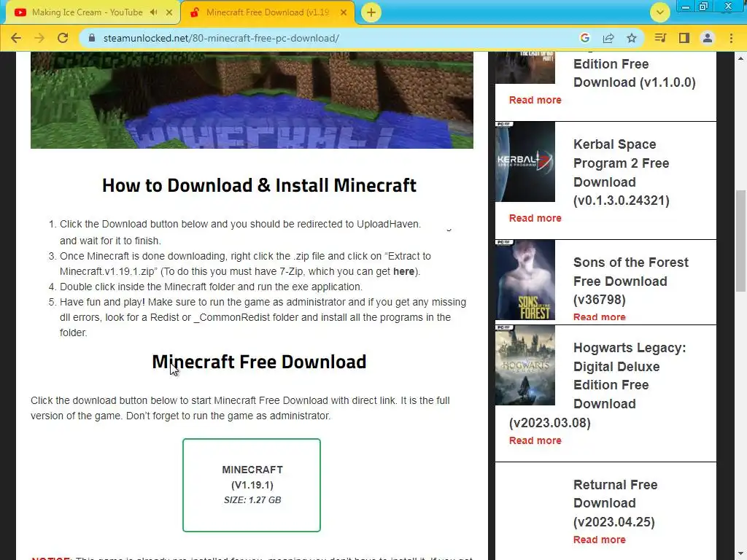
Task: Open Sons of the Forest Free Download link
Action: 631,281
